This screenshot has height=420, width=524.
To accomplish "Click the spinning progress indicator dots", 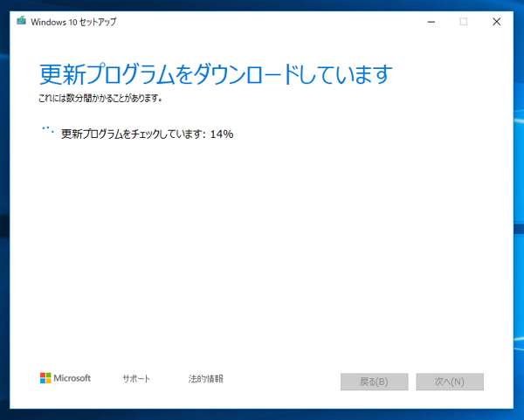I will pyautogui.click(x=47, y=130).
